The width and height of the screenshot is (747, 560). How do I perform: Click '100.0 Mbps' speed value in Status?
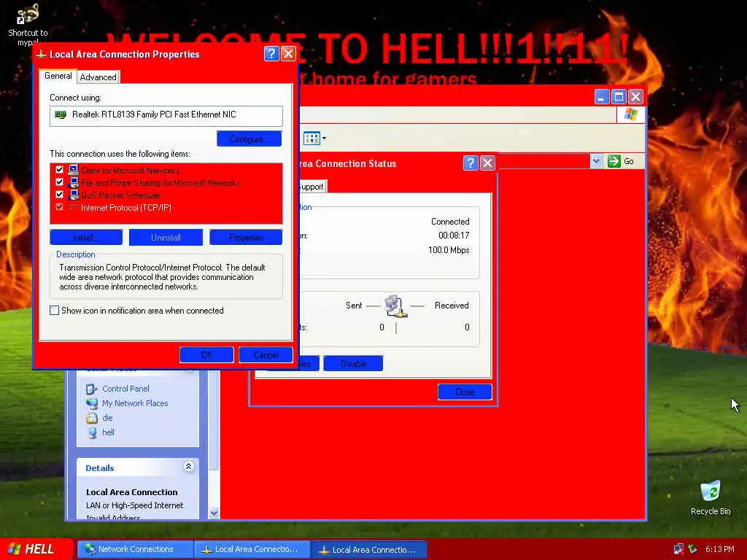pos(449,250)
